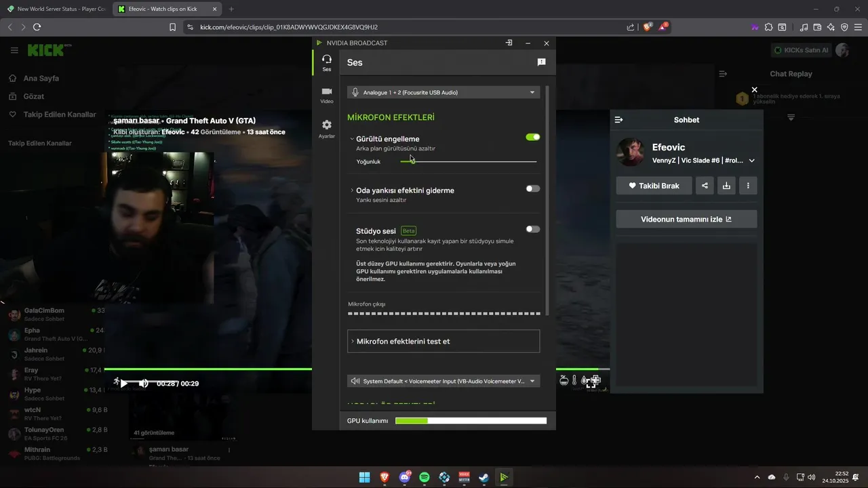Open the browser main menu hamburger

(x=859, y=27)
